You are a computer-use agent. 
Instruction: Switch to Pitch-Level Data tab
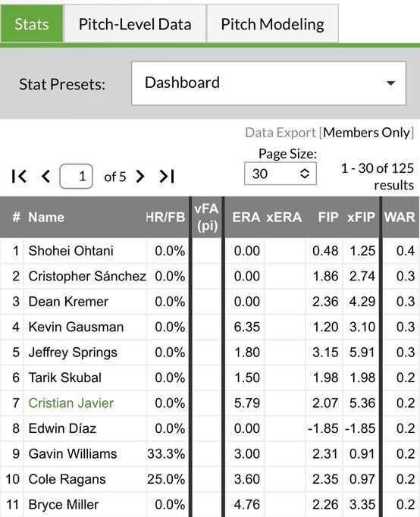coord(135,24)
